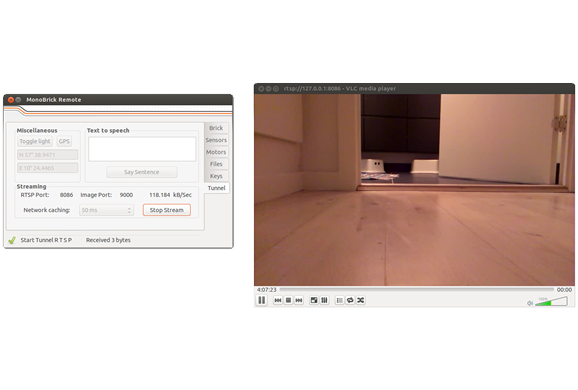Mute audio using the speaker icon
The height and width of the screenshot is (390, 578).
pos(530,303)
